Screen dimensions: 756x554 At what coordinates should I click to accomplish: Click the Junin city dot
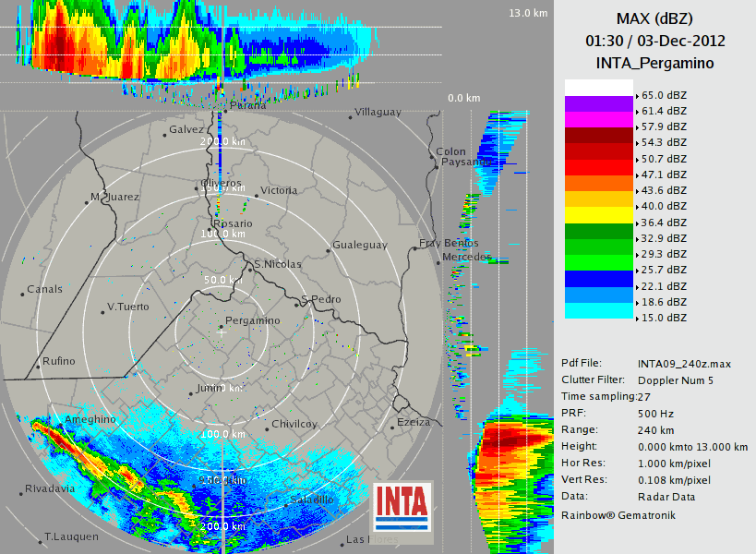[x=191, y=394]
